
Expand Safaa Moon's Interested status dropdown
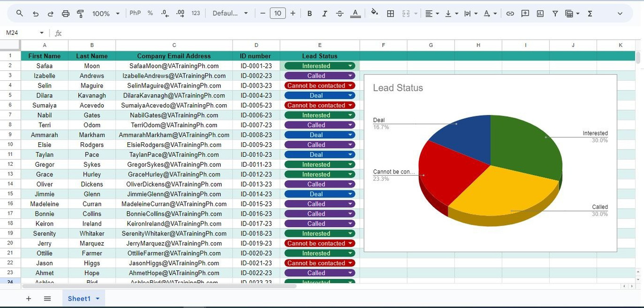350,66
